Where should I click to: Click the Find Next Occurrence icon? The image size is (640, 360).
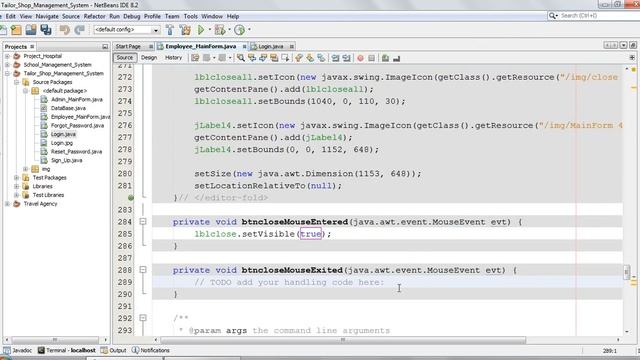pyautogui.click(x=263, y=58)
